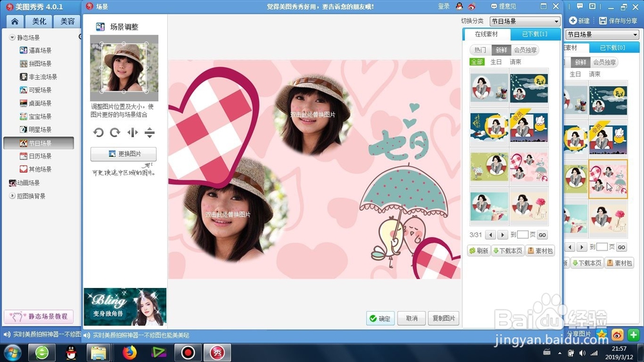Select the 会员独享 filter

click(x=525, y=50)
